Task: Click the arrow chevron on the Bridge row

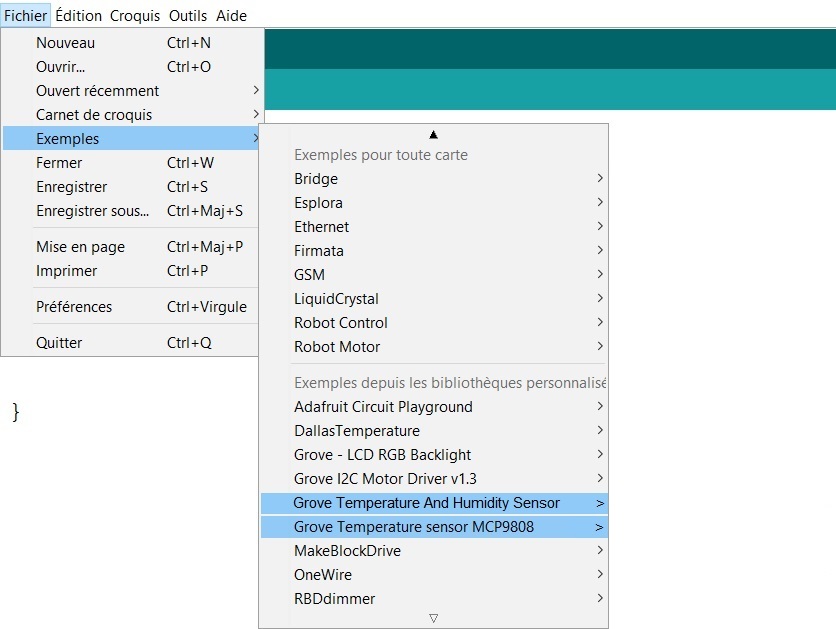Action: pyautogui.click(x=600, y=178)
